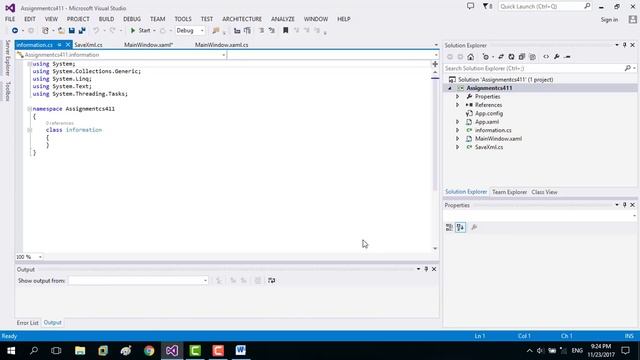This screenshot has width=640, height=360.
Task: Click the New Project toolbar icon
Action: 45,31
